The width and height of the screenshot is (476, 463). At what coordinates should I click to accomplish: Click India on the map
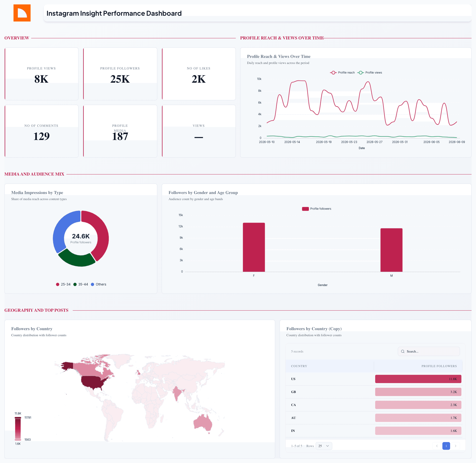pyautogui.click(x=177, y=393)
